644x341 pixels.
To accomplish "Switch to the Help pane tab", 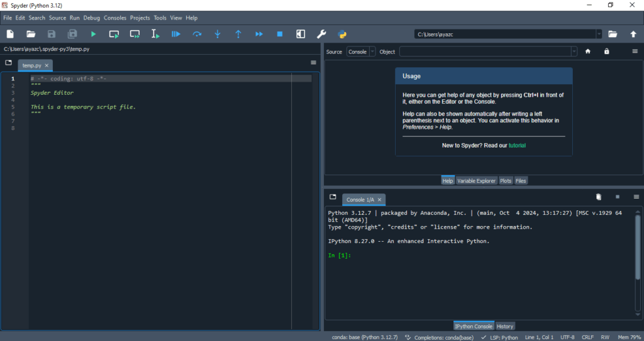I will (x=448, y=181).
